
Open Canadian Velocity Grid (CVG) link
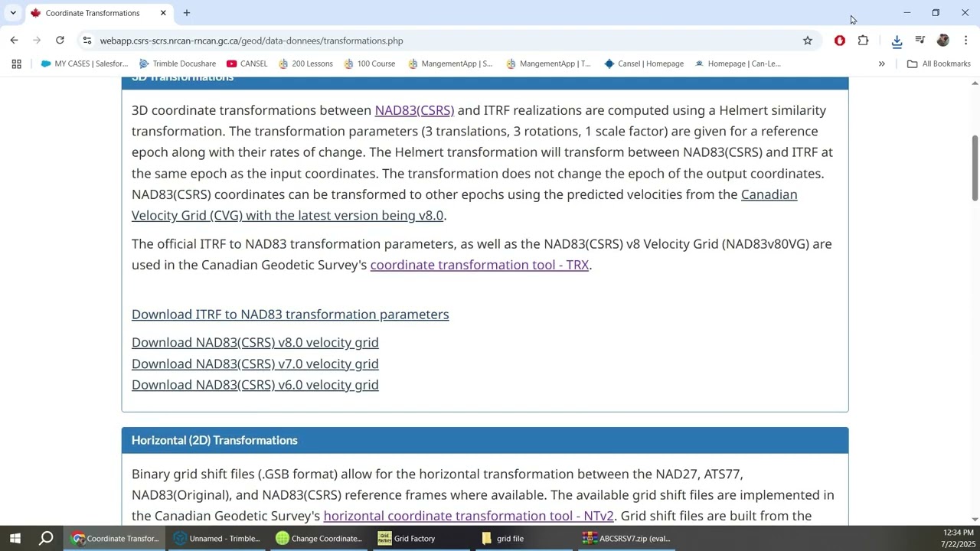(464, 205)
